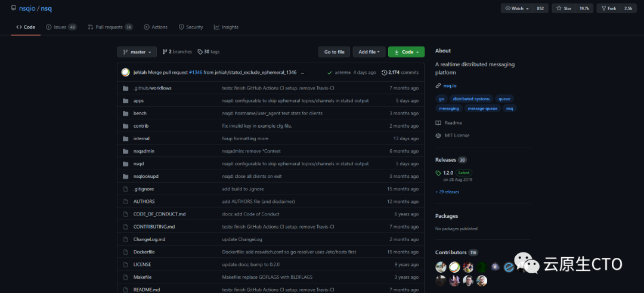Click the repository book icon beside nsqio
Screen dimensions: 644x293
[14, 8]
